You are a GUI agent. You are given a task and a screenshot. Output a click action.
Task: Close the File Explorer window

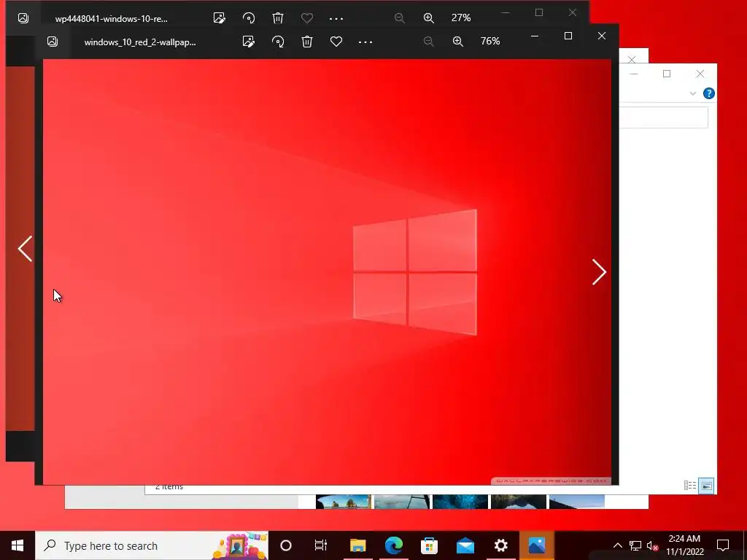click(700, 74)
